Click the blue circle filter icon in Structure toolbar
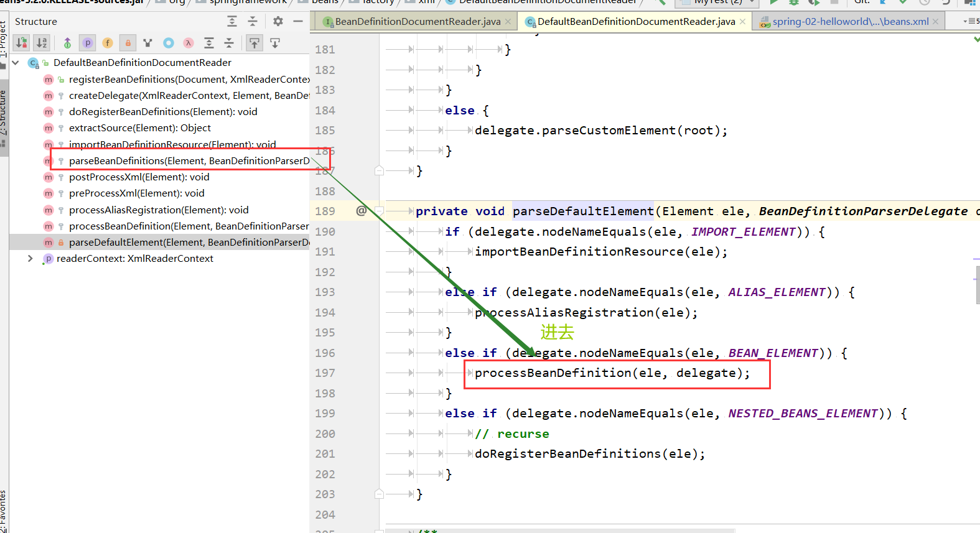The width and height of the screenshot is (980, 533). 168,43
